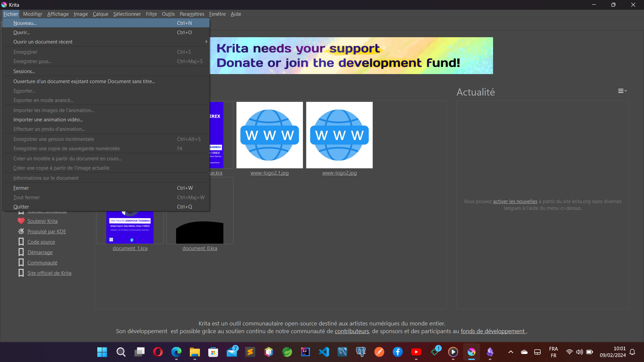Click the bookmark icon next to Code source
Viewport: 644px width, 362px height.
point(21,242)
